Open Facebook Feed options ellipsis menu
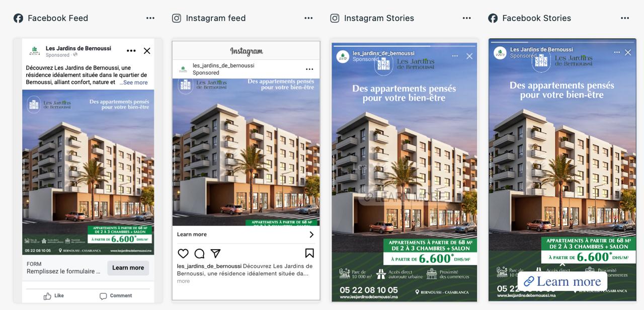644x310 pixels. tap(150, 18)
